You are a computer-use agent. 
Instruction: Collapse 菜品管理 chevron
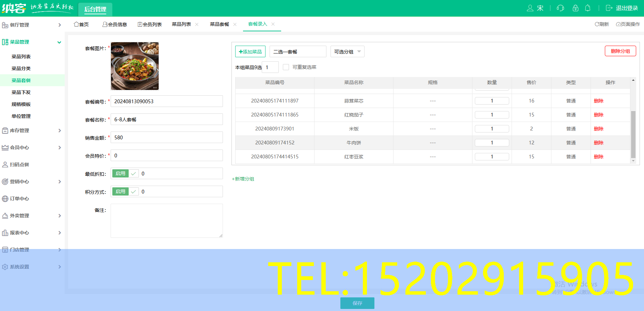(59, 42)
